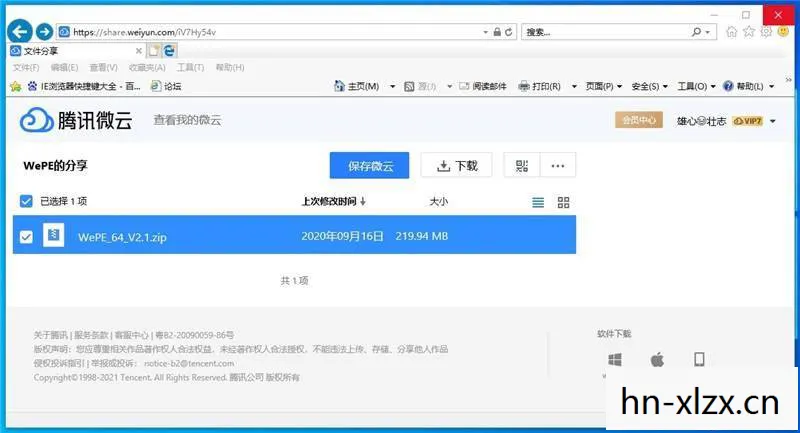Open the 查看(V) menu
This screenshot has height=433, width=800.
pos(104,67)
